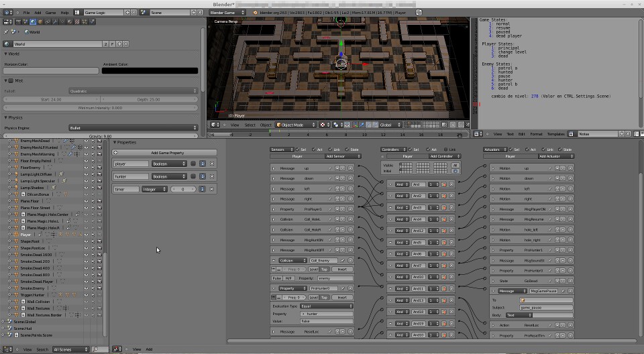Toggle the Sensors Act checkbox
The width and height of the screenshot is (644, 354).
click(314, 150)
